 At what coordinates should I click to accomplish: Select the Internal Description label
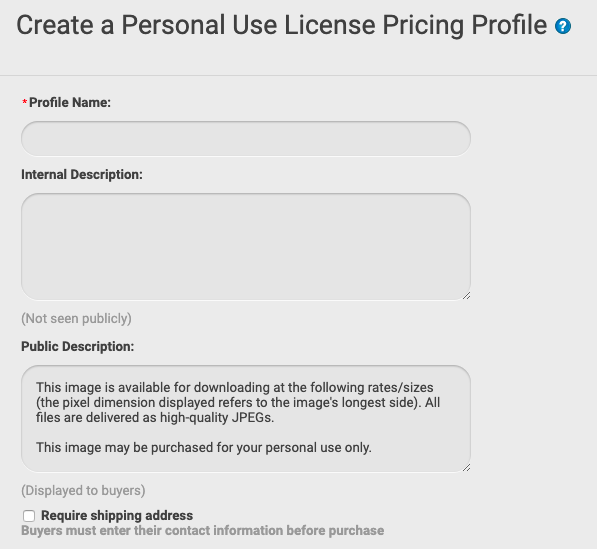(82, 174)
